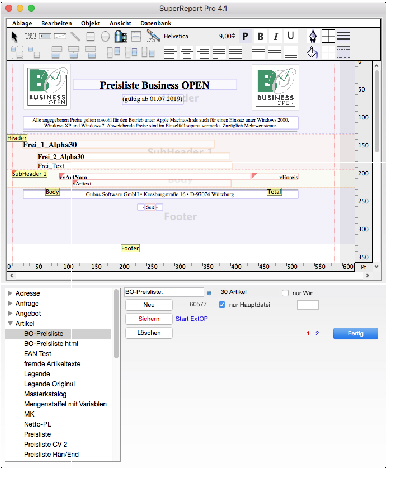
Task: Open the crossed lines border icon
Action: click(x=328, y=36)
